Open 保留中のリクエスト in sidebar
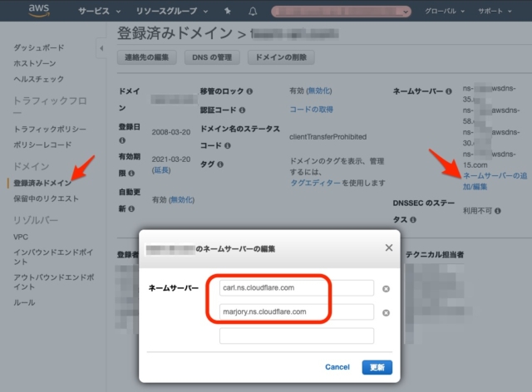 pos(47,198)
